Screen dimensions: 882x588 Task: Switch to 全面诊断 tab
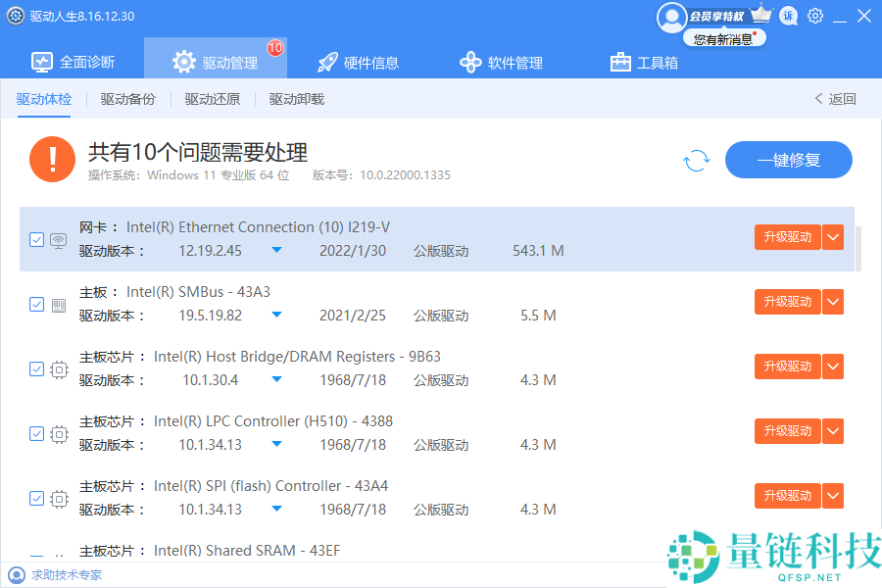(x=73, y=62)
